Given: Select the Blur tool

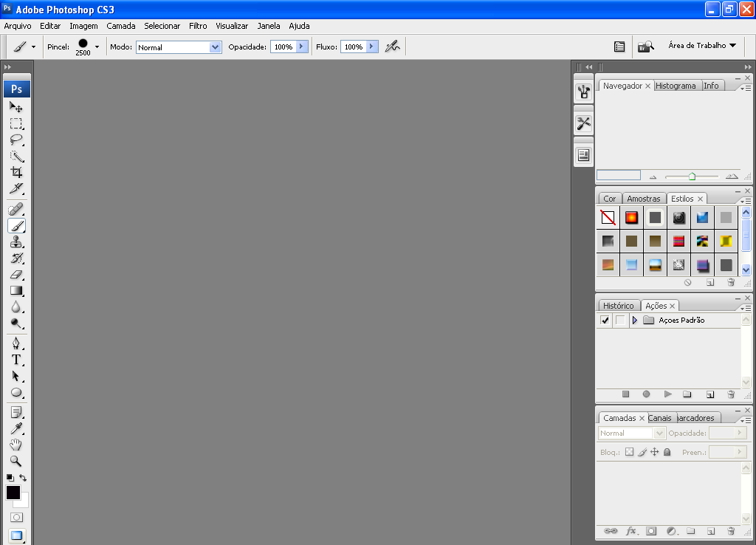Looking at the screenshot, I should coord(16,307).
